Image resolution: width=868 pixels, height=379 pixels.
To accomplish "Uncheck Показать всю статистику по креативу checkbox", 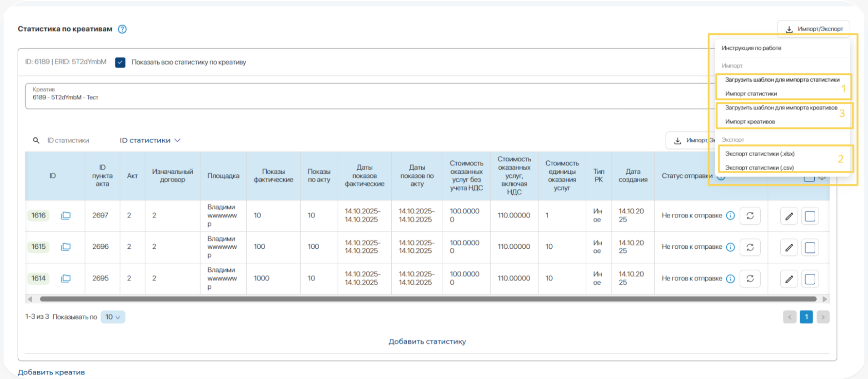I will 120,62.
